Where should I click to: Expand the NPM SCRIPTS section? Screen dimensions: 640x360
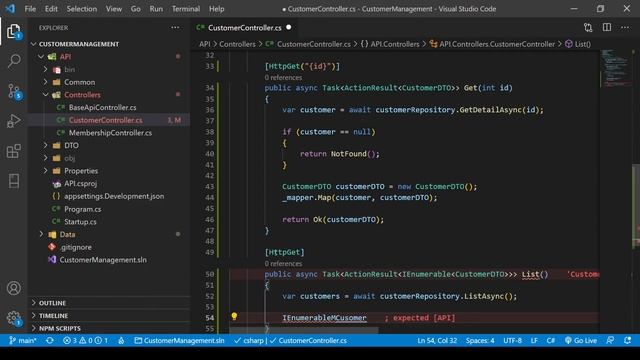pyautogui.click(x=110, y=328)
